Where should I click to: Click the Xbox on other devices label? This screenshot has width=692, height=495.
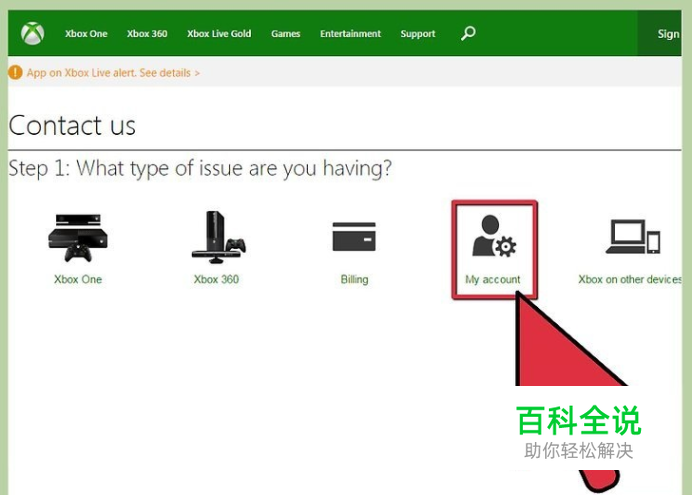click(630, 279)
